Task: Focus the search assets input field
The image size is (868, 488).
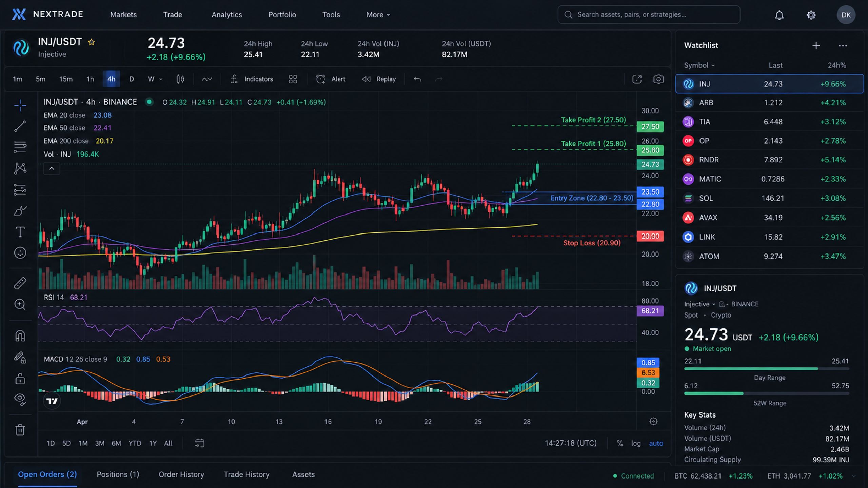Action: [x=649, y=15]
